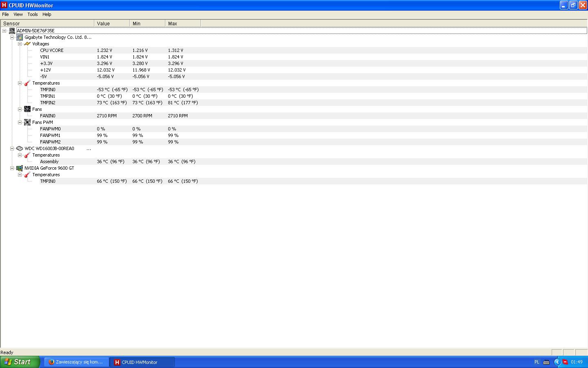The height and width of the screenshot is (368, 588).
Task: Collapse the Gigabyte Temperatures section
Action: [20, 83]
